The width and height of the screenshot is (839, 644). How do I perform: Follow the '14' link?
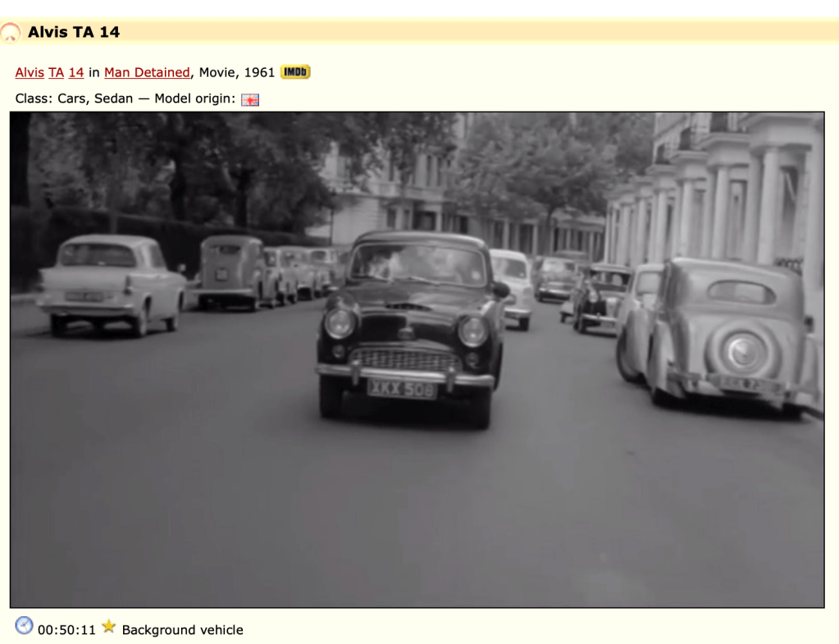75,72
